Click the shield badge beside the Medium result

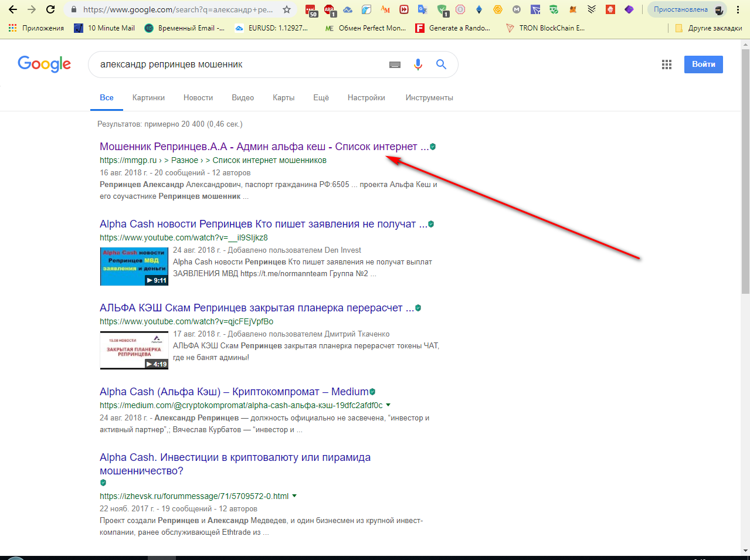click(x=372, y=392)
